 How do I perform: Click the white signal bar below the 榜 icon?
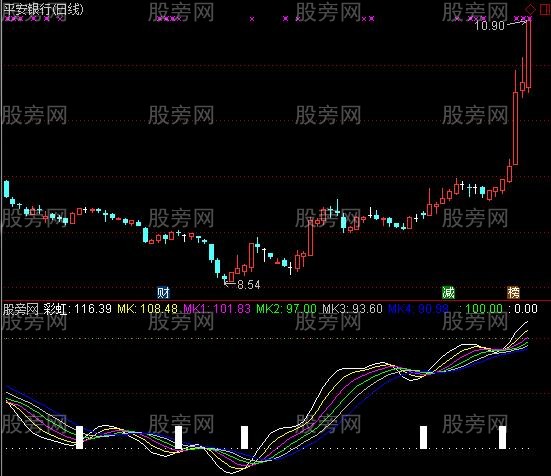click(x=503, y=437)
